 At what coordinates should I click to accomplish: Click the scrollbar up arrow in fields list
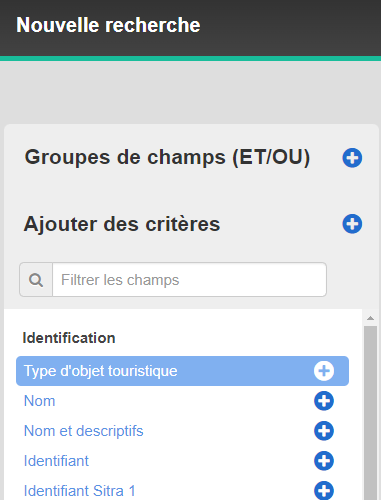pos(370,318)
